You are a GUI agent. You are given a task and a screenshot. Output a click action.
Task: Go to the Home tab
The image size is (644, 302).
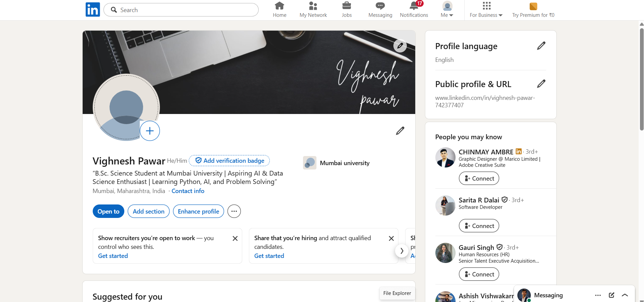click(x=280, y=10)
